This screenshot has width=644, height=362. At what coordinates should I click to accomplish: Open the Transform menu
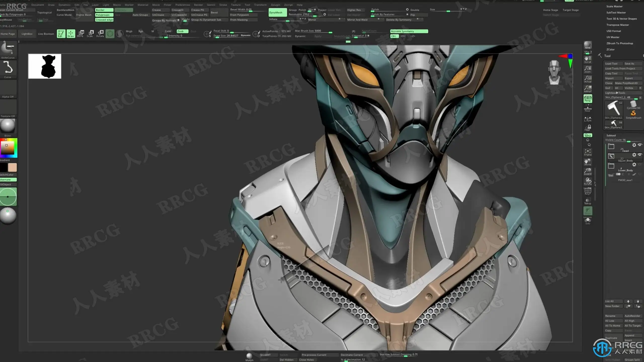tap(260, 5)
